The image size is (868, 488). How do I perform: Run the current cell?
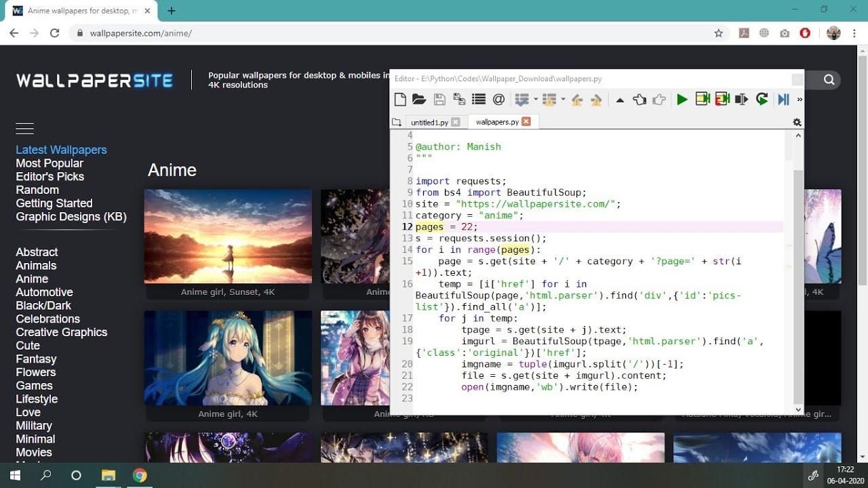(x=702, y=100)
